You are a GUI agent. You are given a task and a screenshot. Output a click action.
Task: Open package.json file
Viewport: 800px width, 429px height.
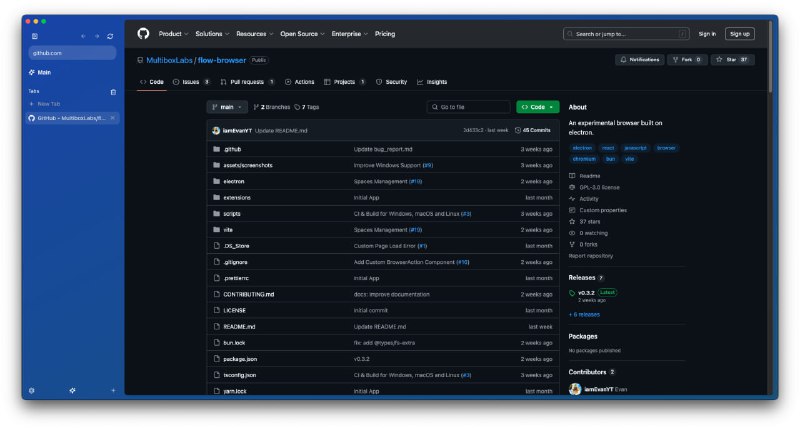(240, 359)
